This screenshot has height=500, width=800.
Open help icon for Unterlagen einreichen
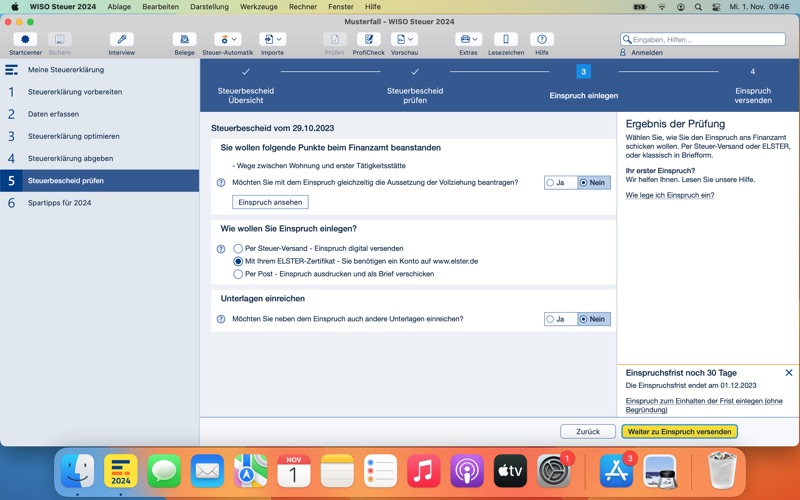221,319
